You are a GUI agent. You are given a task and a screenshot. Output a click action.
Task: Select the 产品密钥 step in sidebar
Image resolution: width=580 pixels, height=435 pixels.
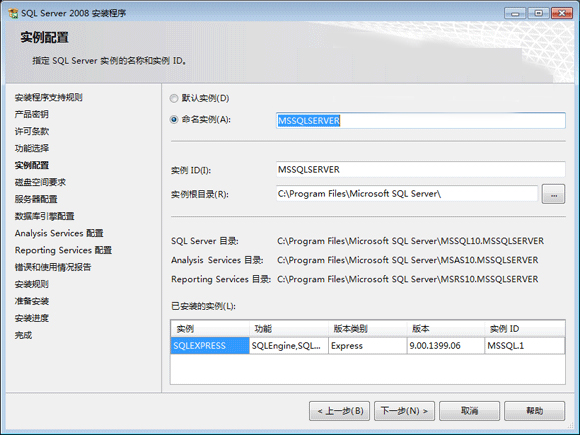point(31,114)
